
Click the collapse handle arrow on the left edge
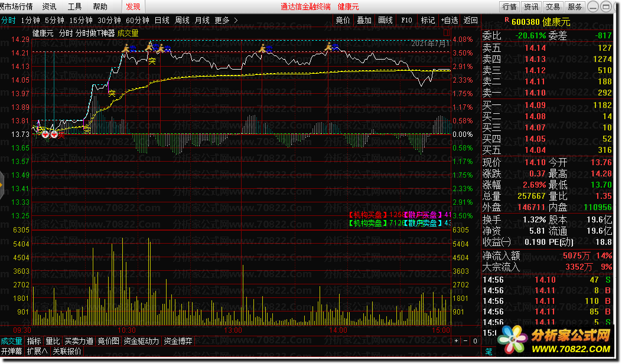[x=2, y=185]
